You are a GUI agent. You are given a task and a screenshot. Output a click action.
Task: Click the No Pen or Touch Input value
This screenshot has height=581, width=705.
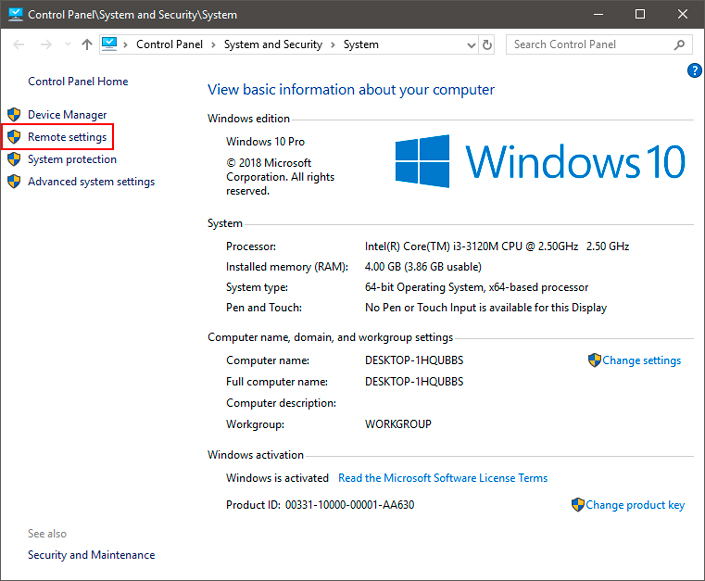tap(486, 308)
